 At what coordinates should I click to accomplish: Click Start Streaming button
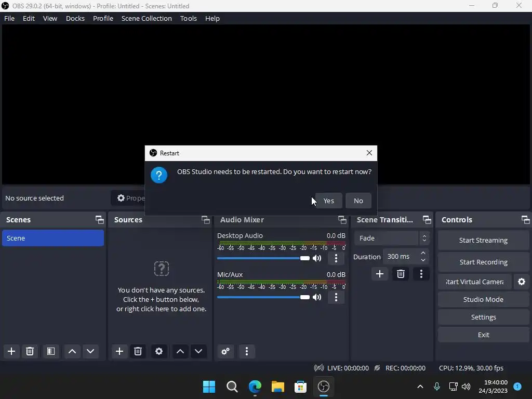(x=483, y=240)
